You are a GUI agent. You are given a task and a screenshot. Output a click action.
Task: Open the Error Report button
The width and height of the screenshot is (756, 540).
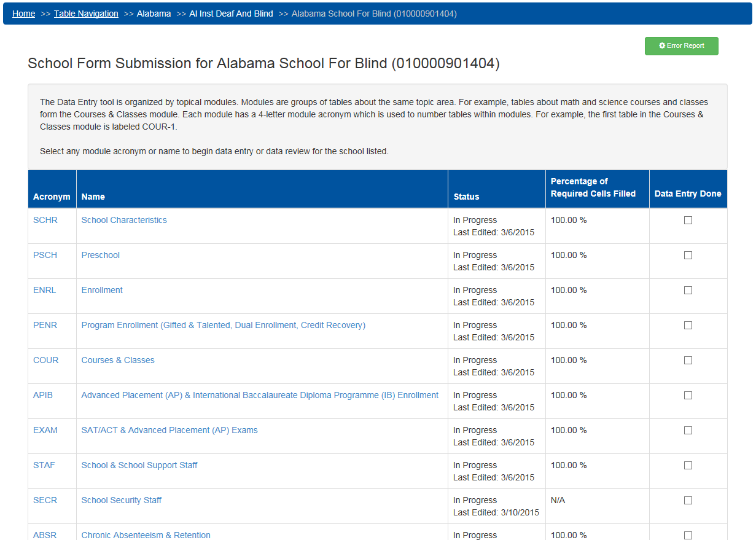coord(681,46)
